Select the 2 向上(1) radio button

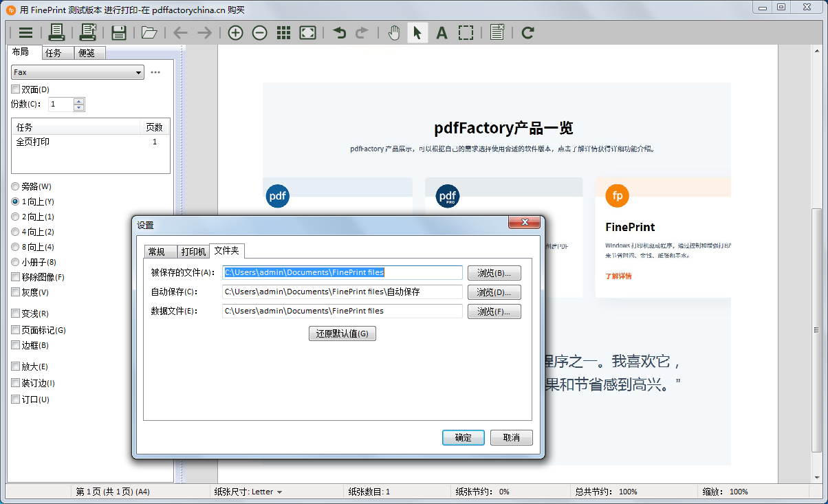coord(16,217)
